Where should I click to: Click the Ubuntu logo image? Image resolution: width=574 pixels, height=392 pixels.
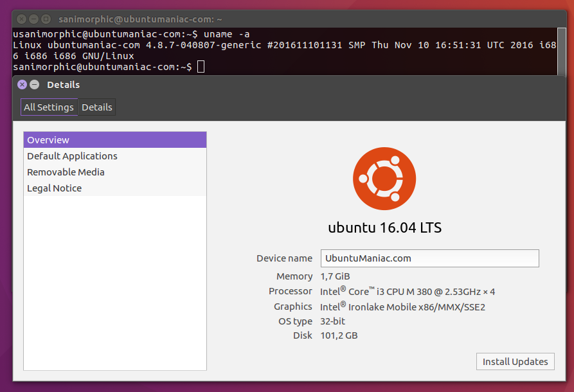[x=384, y=179]
